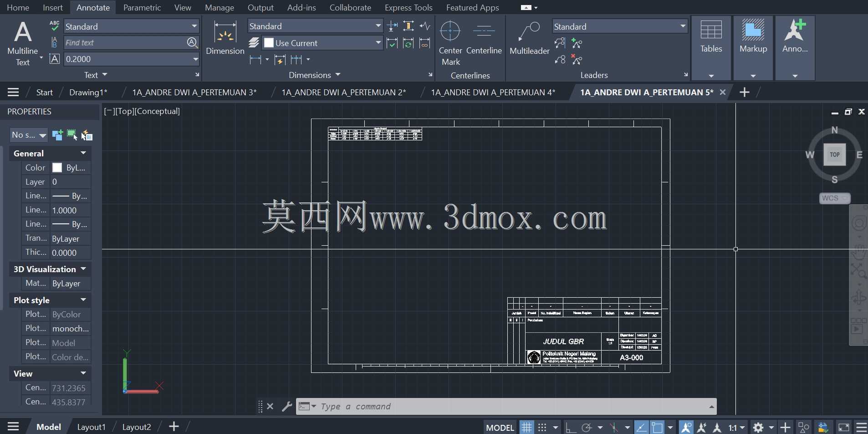868x434 pixels.
Task: Click the dimension Break tool
Action: [392, 26]
